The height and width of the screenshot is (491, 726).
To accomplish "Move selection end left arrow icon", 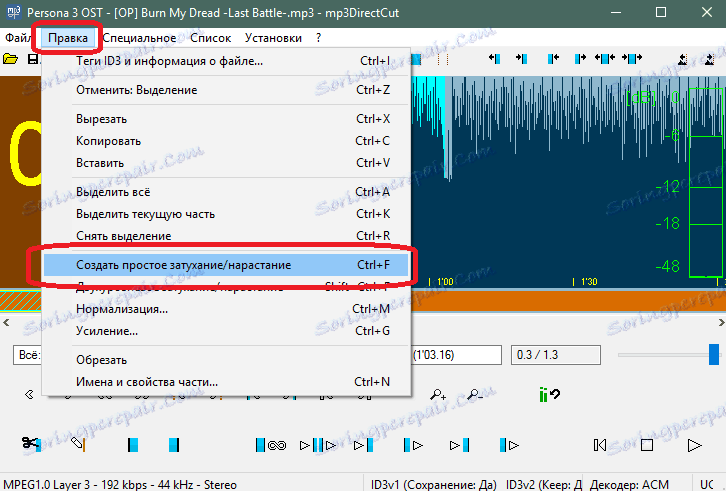I will click(x=553, y=58).
